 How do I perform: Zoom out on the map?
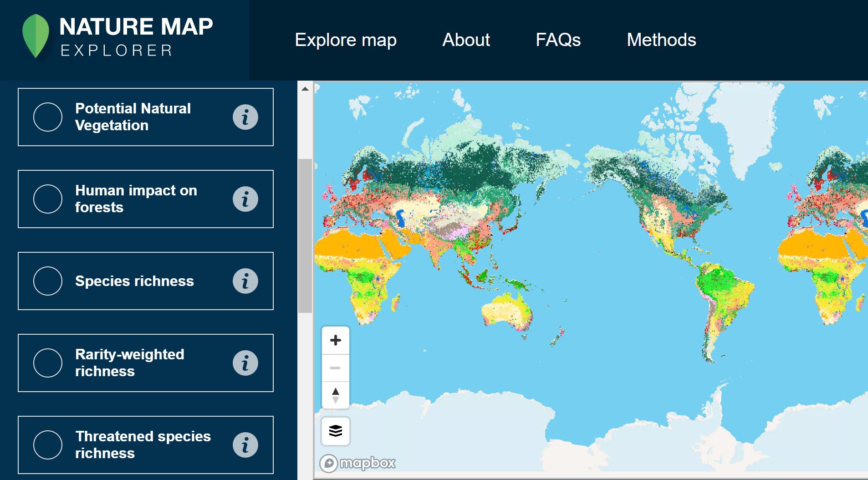click(x=336, y=368)
